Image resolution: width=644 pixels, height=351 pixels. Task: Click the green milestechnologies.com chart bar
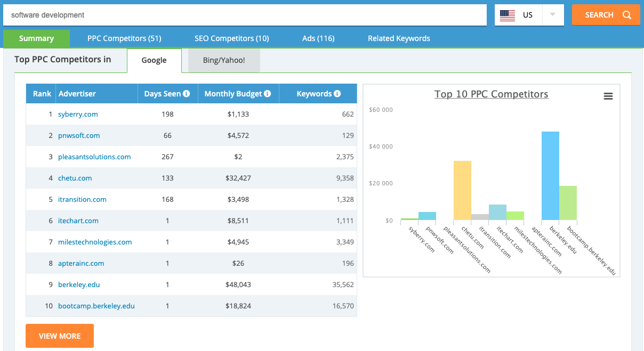pos(515,216)
